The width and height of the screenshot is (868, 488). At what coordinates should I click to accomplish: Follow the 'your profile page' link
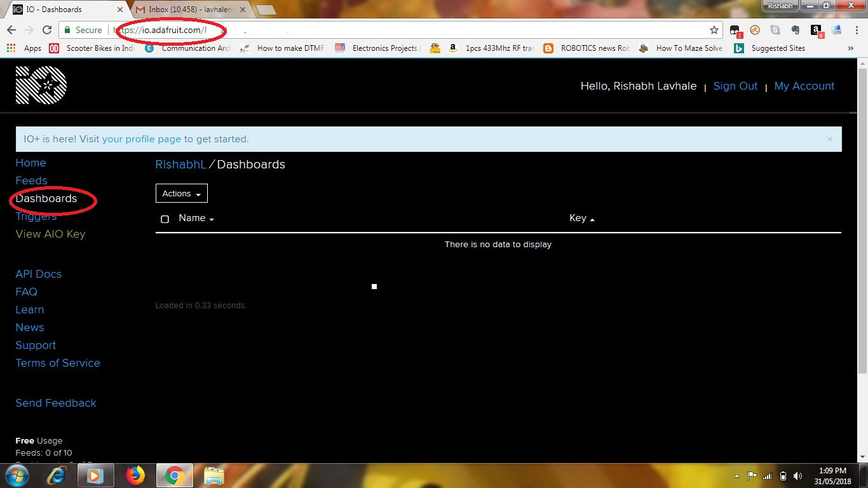(142, 139)
